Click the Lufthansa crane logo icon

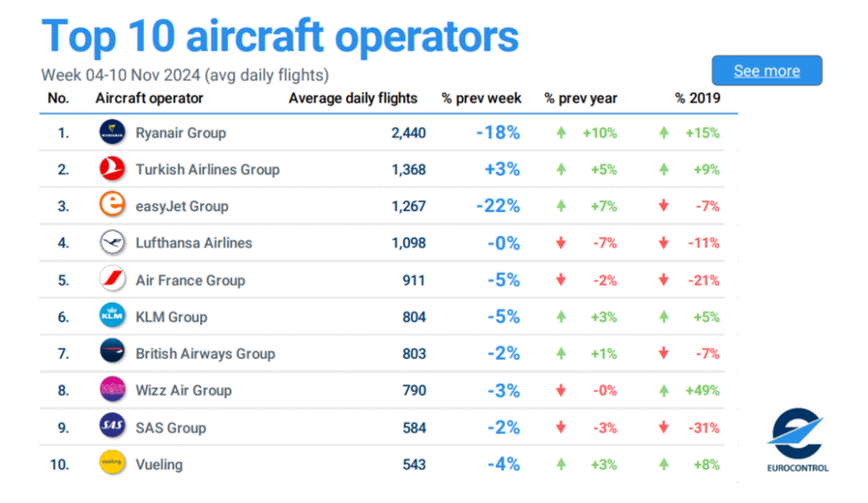pos(112,243)
